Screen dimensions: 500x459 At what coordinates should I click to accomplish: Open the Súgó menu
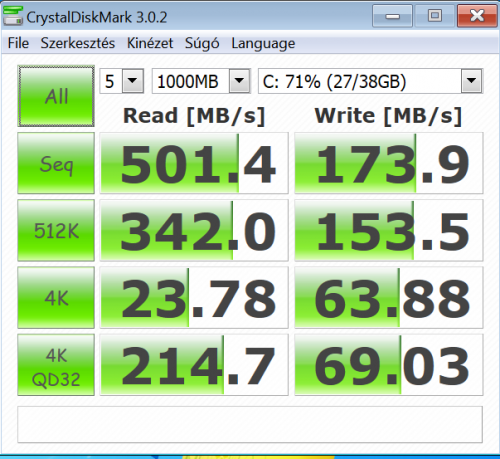(202, 43)
